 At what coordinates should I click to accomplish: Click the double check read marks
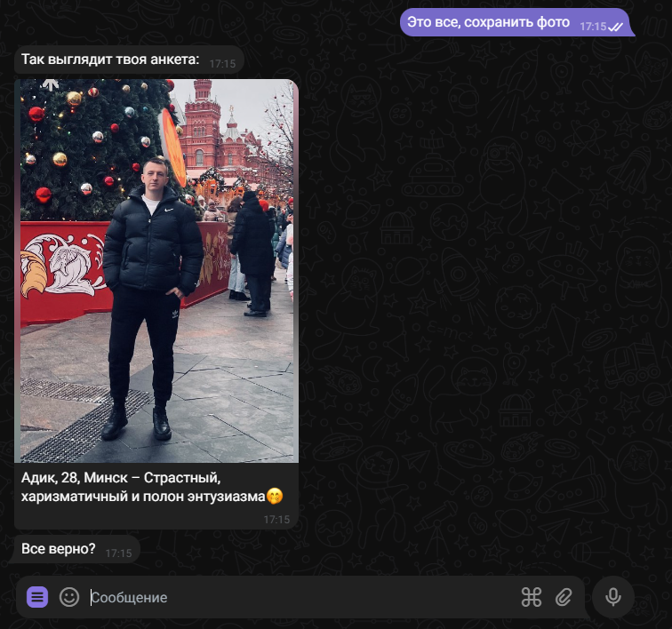(615, 27)
